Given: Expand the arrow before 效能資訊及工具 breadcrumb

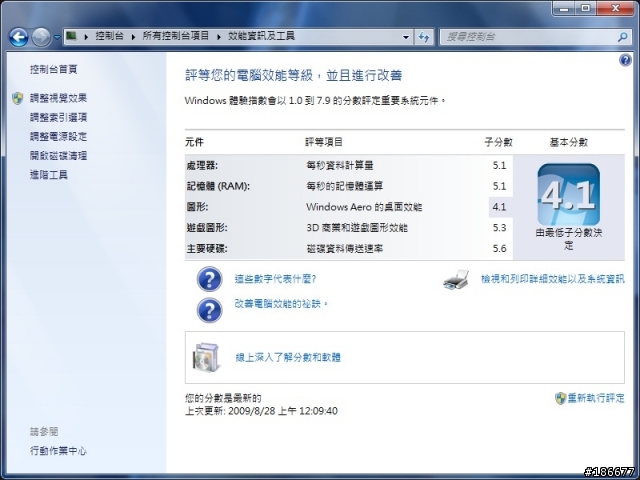Looking at the screenshot, I should pos(219,37).
